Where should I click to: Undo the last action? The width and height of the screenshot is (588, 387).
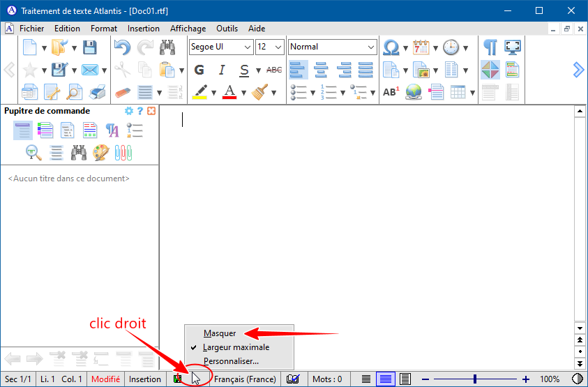(123, 47)
